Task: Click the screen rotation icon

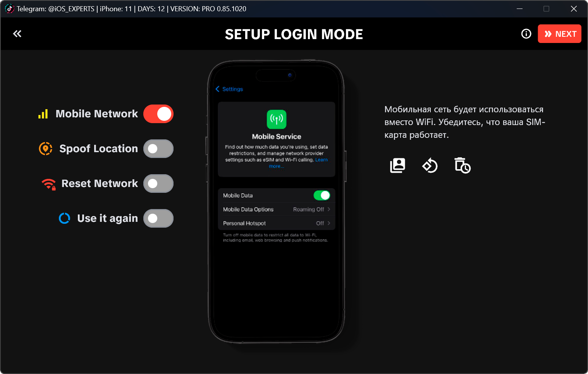Action: [430, 166]
